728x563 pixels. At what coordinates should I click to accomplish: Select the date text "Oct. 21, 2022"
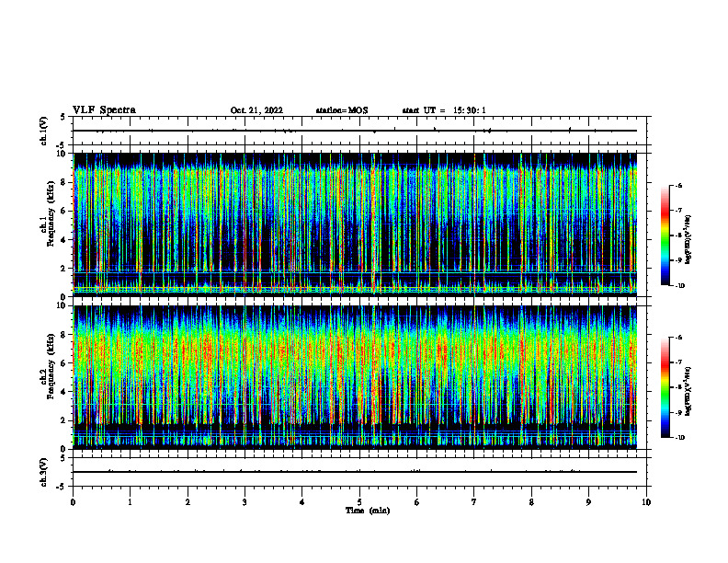(256, 110)
